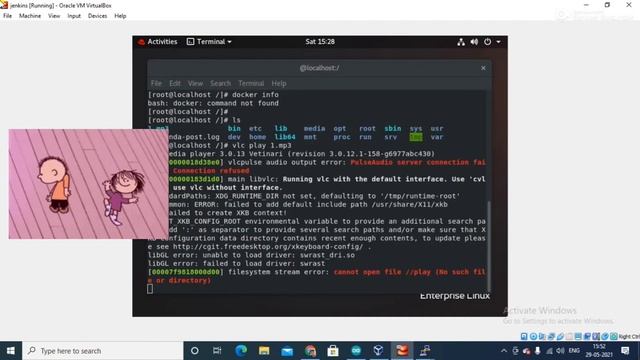Open the VirtualBox Help menu
Viewport: 640px width, 360px height.
tap(120, 16)
